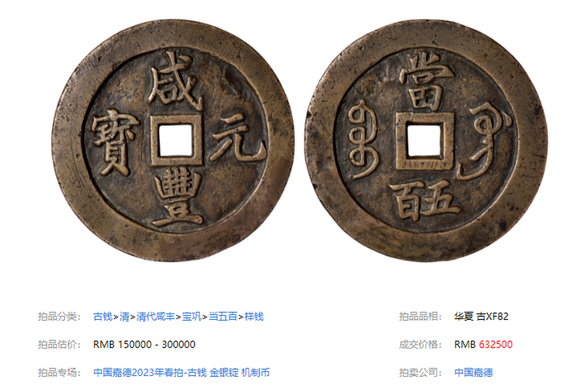Click the 拍卖公司 label

pos(420,372)
